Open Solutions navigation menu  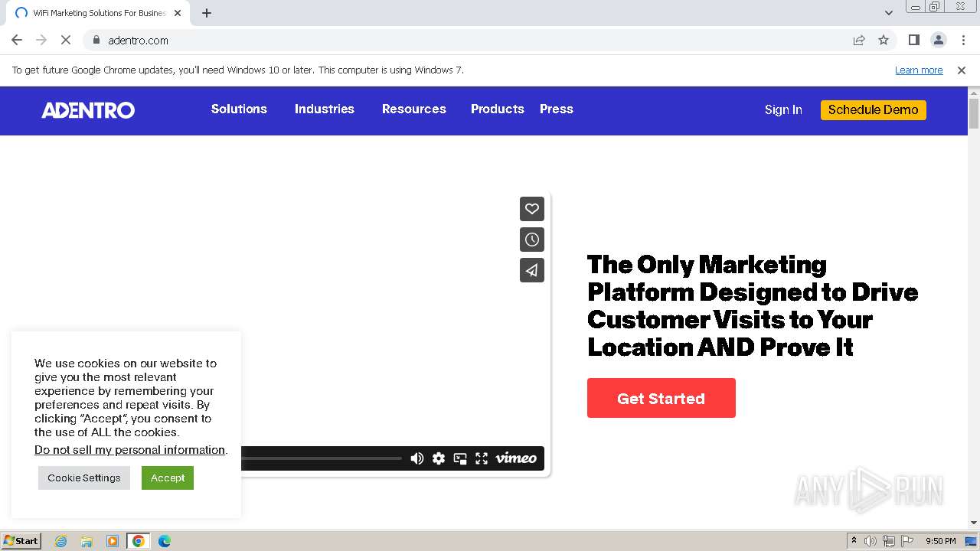[x=239, y=109]
